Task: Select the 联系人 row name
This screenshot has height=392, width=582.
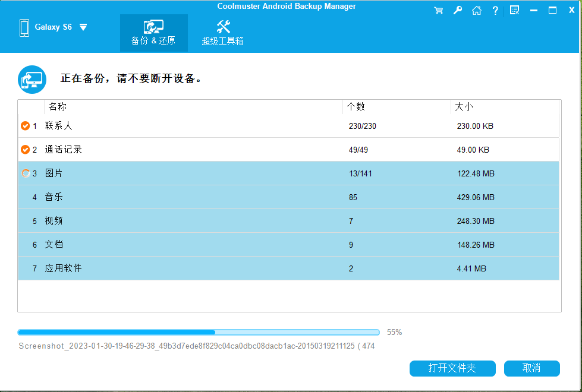Action: [x=59, y=126]
